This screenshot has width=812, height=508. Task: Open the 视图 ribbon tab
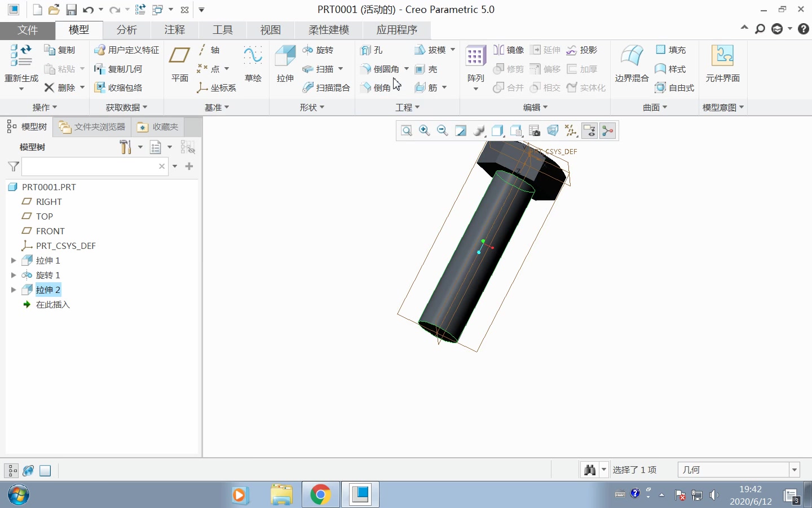tap(271, 30)
